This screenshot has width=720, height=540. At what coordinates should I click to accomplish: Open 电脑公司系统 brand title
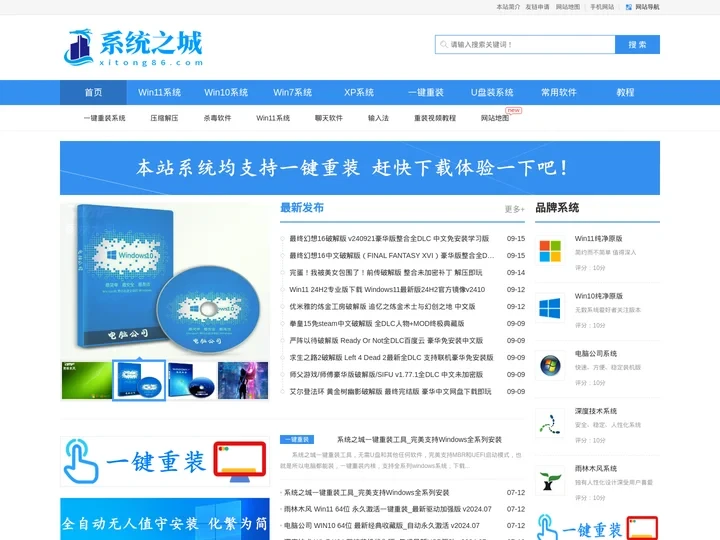coord(596,354)
